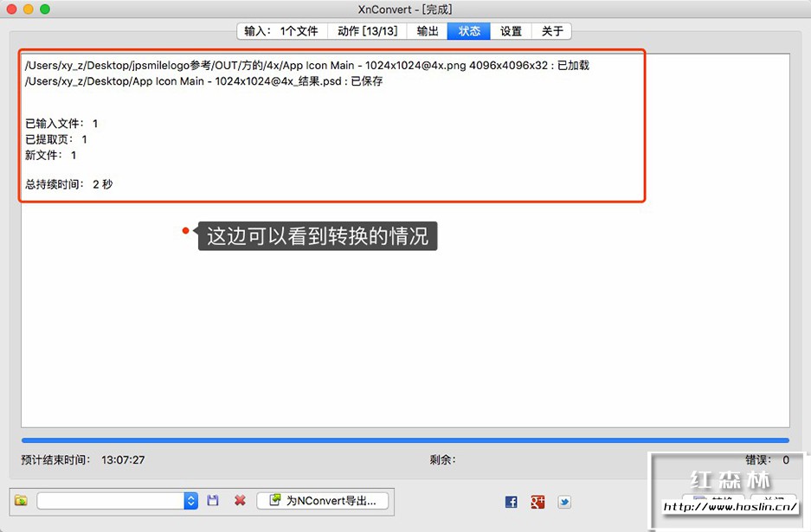811x532 pixels.
Task: Click the load script folder icon
Action: pos(22,501)
